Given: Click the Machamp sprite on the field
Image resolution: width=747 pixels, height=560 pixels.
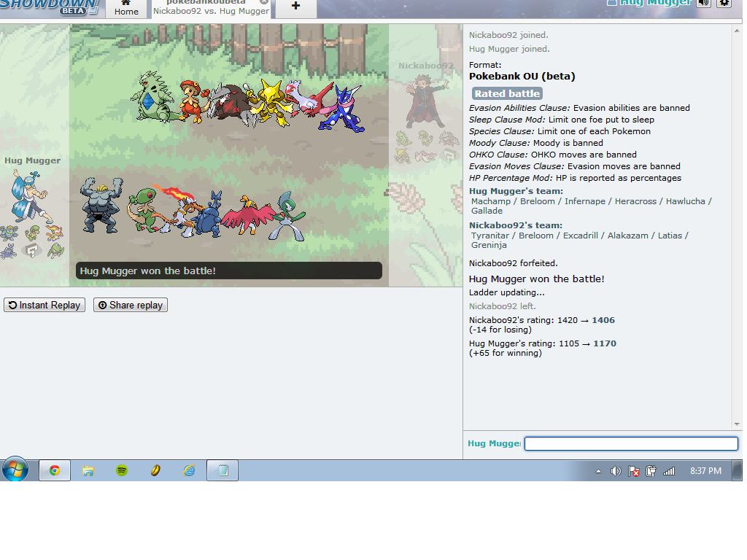Looking at the screenshot, I should coord(101,206).
